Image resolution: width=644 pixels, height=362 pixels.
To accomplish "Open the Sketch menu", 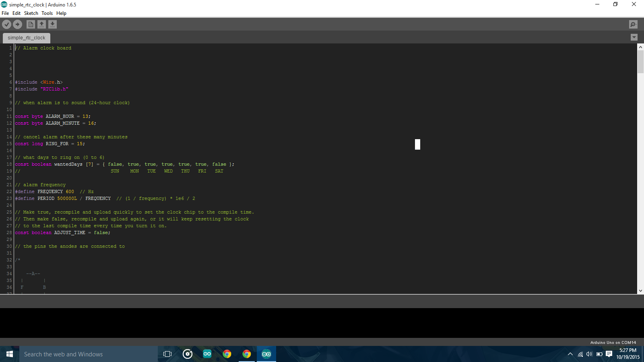I will point(31,13).
